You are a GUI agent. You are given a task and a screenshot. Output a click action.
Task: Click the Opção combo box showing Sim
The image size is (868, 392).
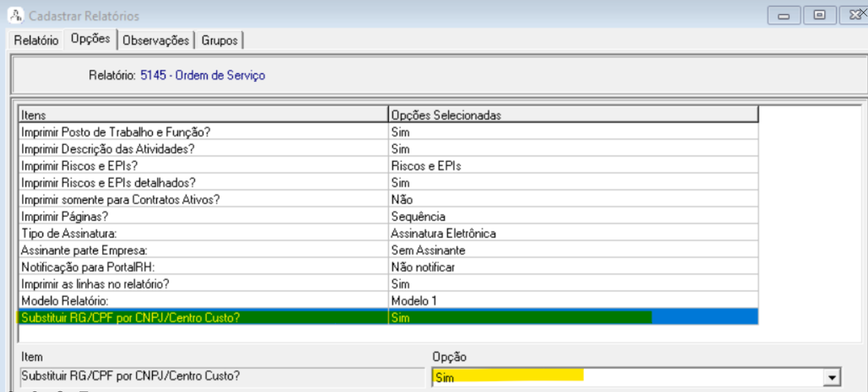coord(628,377)
